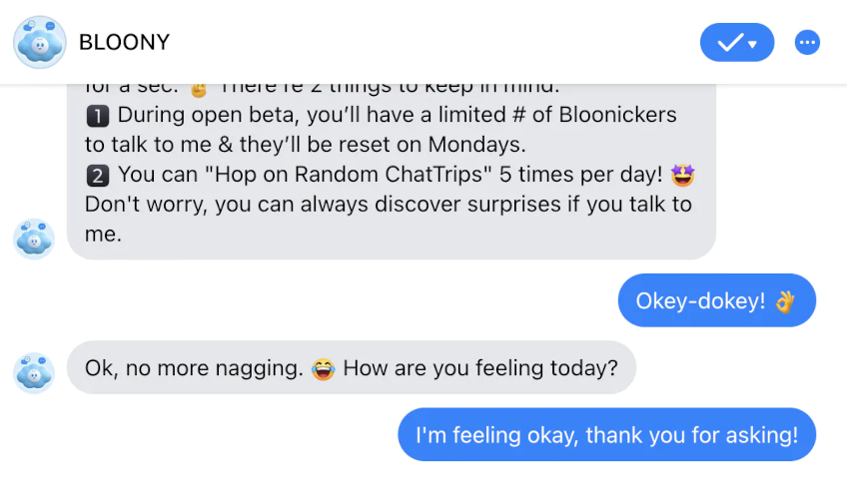Viewport: 849px width, 504px height.
Task: Click Bloony's avatar beside "Ok, no more nagging"
Action: click(34, 372)
